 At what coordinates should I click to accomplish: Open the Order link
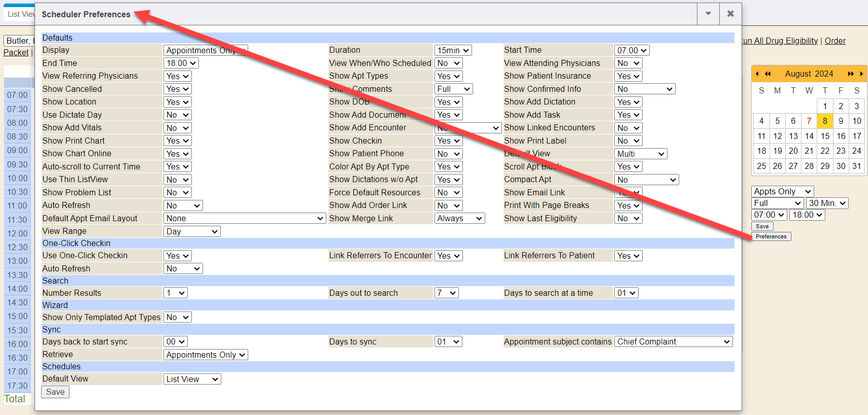click(834, 41)
